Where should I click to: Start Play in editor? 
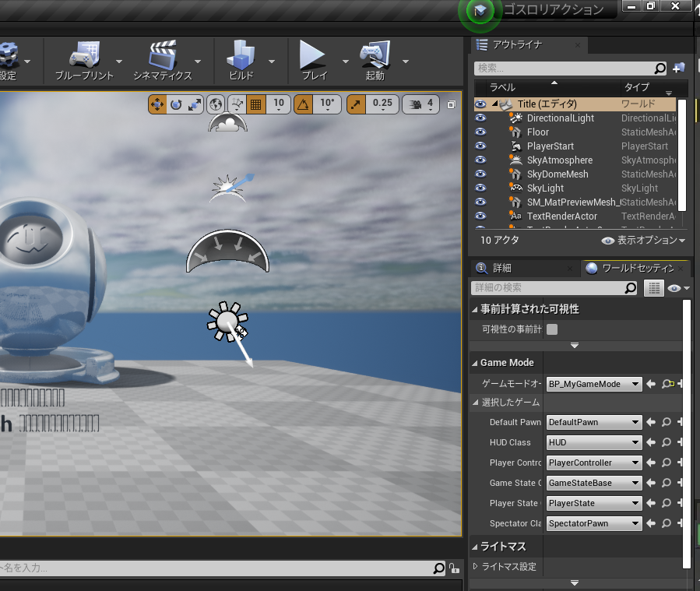coord(314,61)
